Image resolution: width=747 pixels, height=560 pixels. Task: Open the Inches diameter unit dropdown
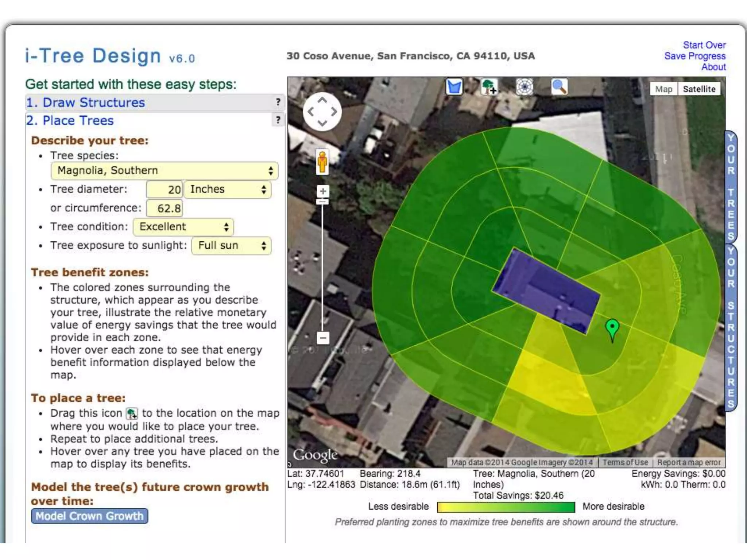227,190
